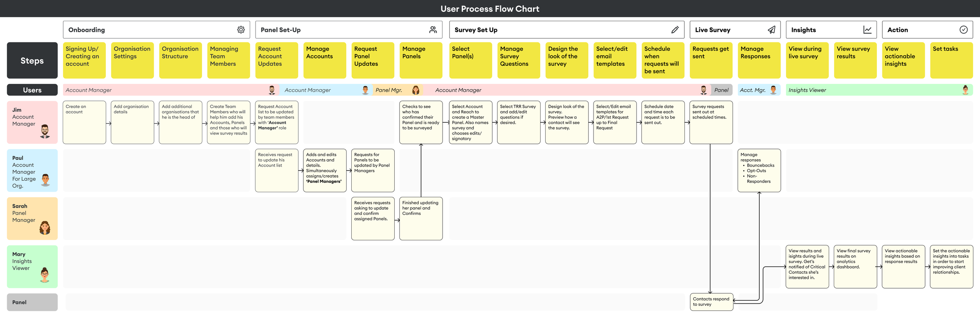Select Sarah's avatar in the orange persona card
The image size is (980, 318).
pyautogui.click(x=45, y=227)
